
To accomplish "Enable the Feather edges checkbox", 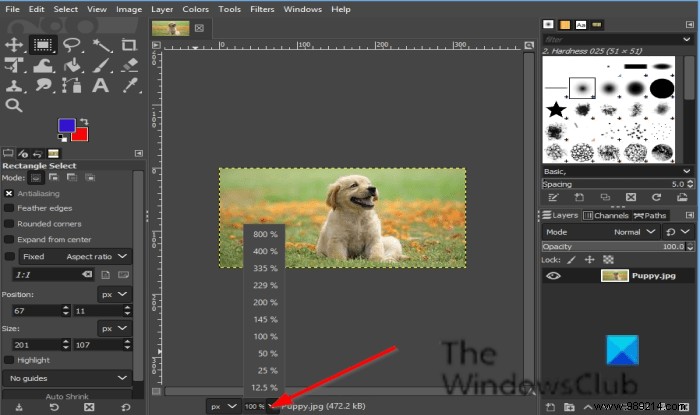I will tap(9, 208).
